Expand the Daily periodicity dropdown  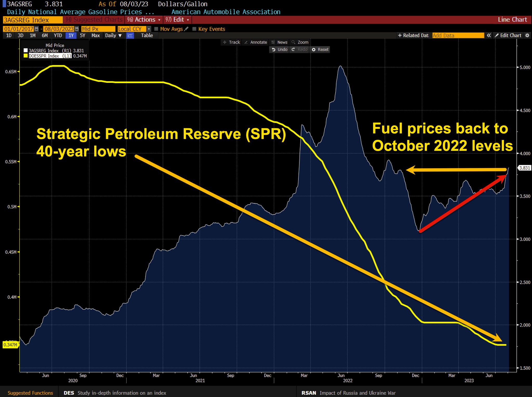tap(114, 36)
